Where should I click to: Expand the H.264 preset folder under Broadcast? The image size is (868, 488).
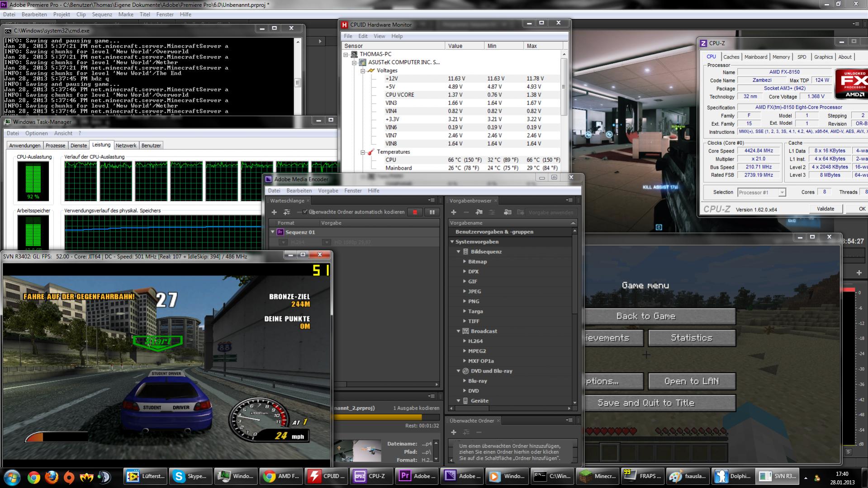pyautogui.click(x=465, y=341)
